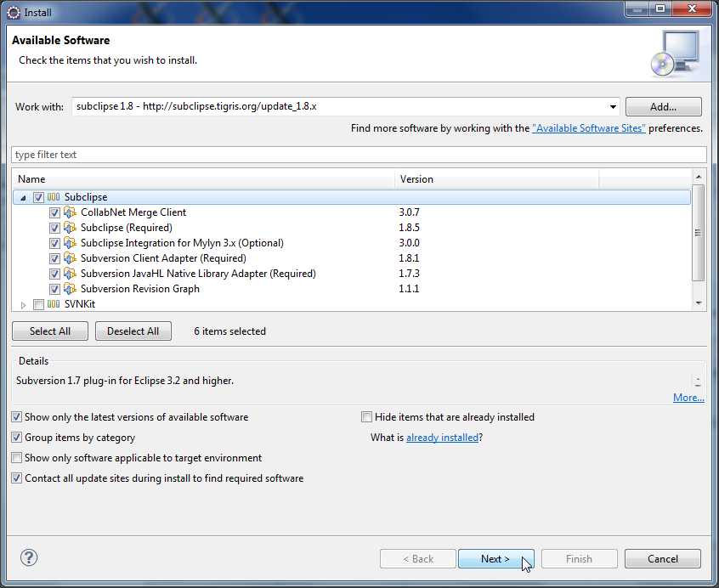719x588 pixels.
Task: Expand the SVNKit tree category
Action: [24, 305]
